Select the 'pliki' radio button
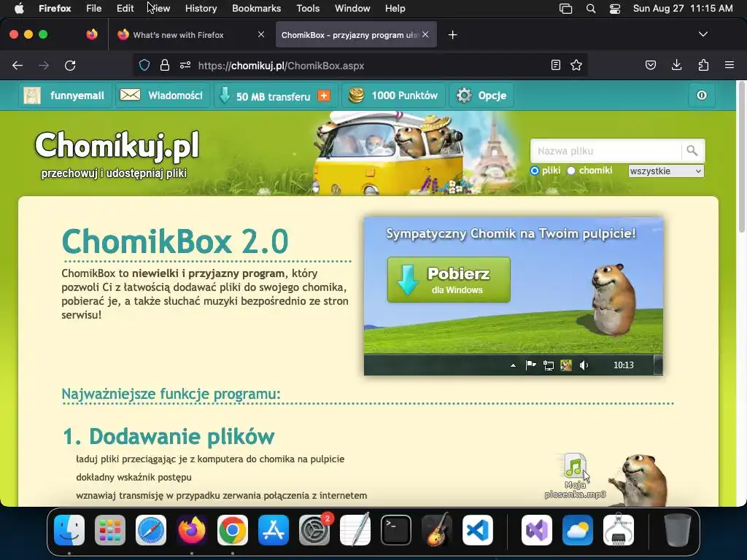This screenshot has height=560, width=747. pos(535,171)
